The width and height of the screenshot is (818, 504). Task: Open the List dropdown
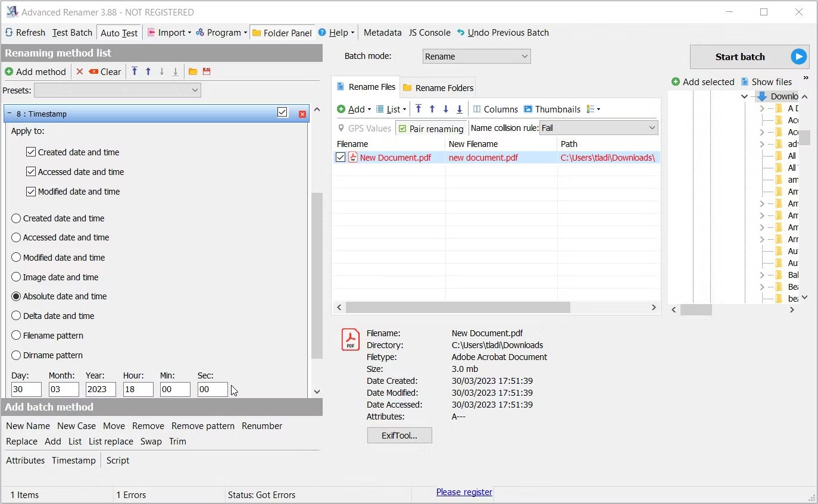(391, 109)
